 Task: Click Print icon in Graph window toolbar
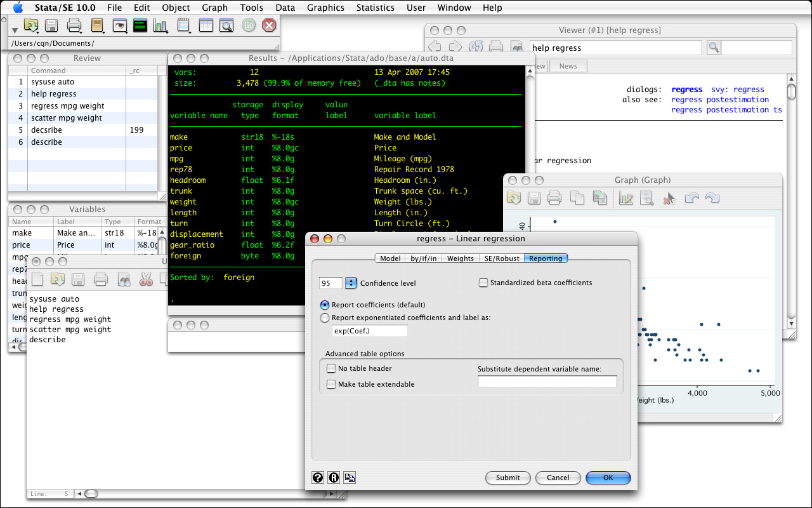tap(554, 198)
